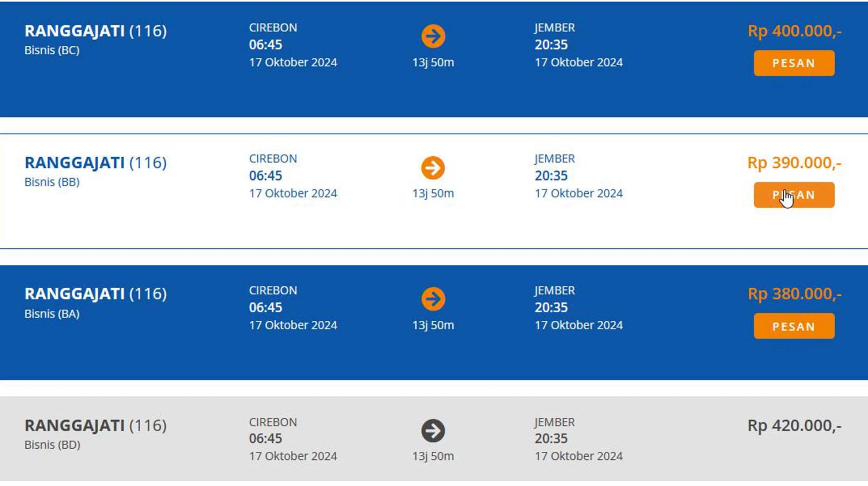868x486 pixels.
Task: Book the Rp 400.000 ticket with PESAN
Action: coord(794,63)
